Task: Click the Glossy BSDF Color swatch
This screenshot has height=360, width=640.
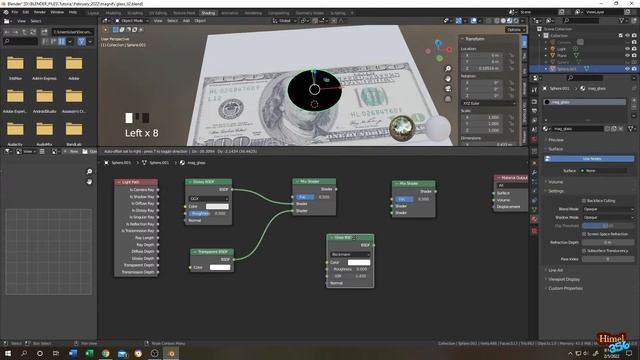Action: pos(217,207)
